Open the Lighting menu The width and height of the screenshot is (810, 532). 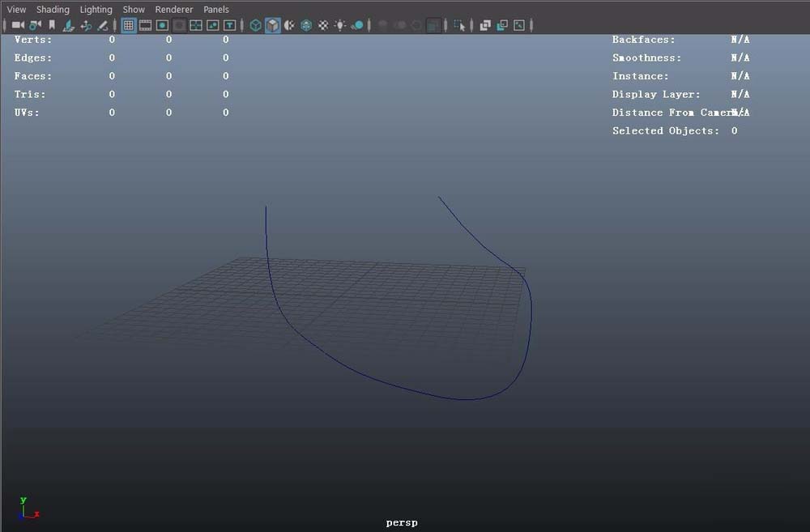click(x=96, y=9)
